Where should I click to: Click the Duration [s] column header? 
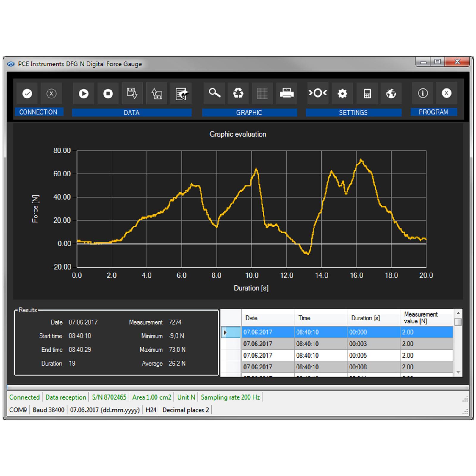[373, 318]
